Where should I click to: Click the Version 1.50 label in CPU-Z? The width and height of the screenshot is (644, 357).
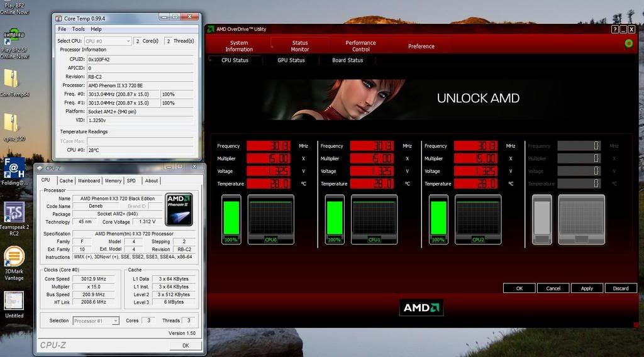tap(182, 333)
